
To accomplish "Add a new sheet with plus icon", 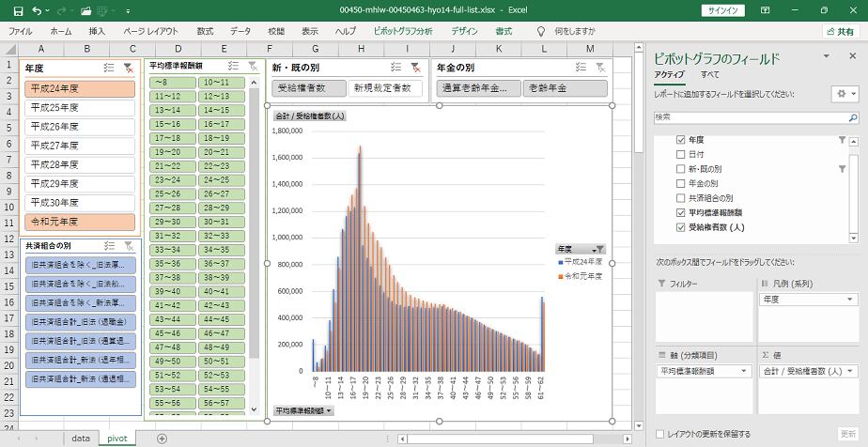I will tap(162, 438).
